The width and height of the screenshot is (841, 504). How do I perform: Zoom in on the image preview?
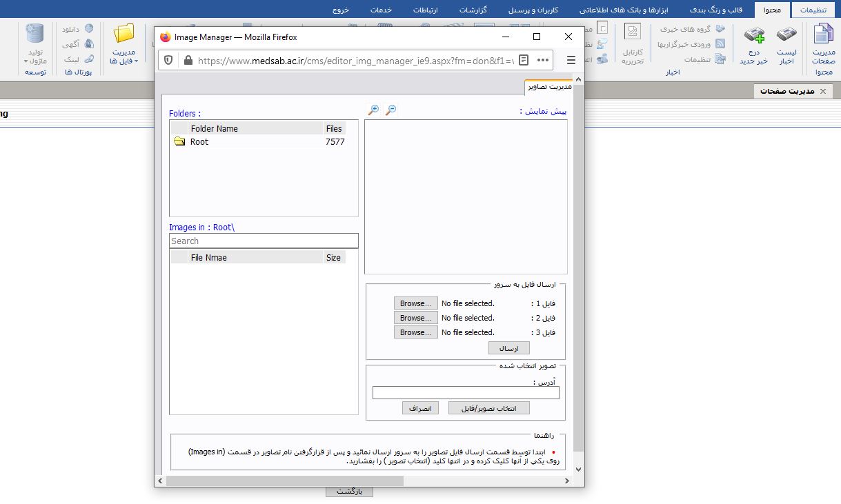(373, 110)
